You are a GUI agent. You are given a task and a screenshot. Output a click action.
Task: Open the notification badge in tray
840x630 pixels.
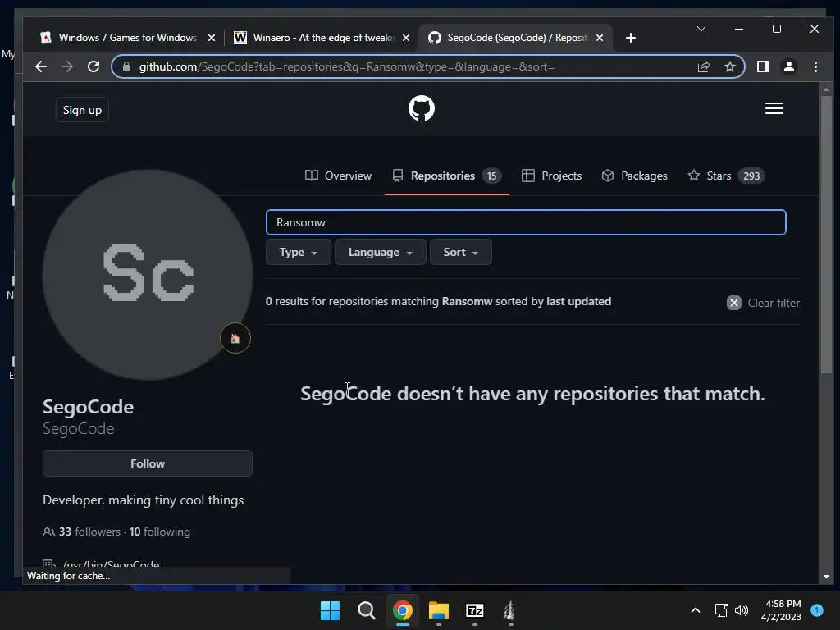tap(817, 610)
